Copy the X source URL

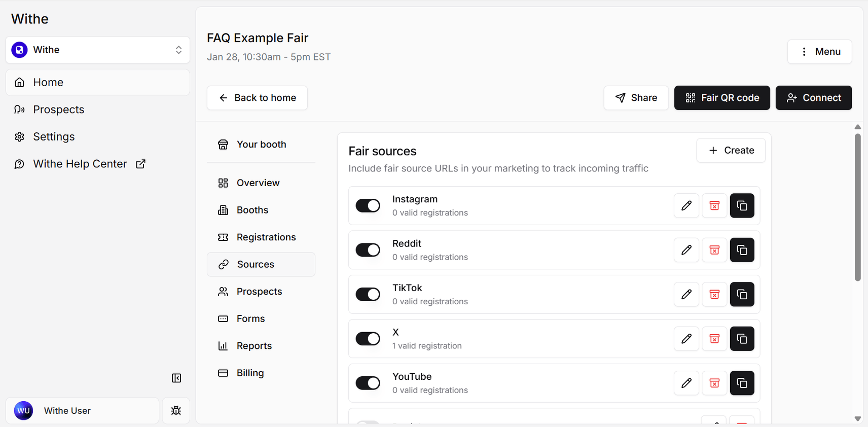[x=742, y=339]
